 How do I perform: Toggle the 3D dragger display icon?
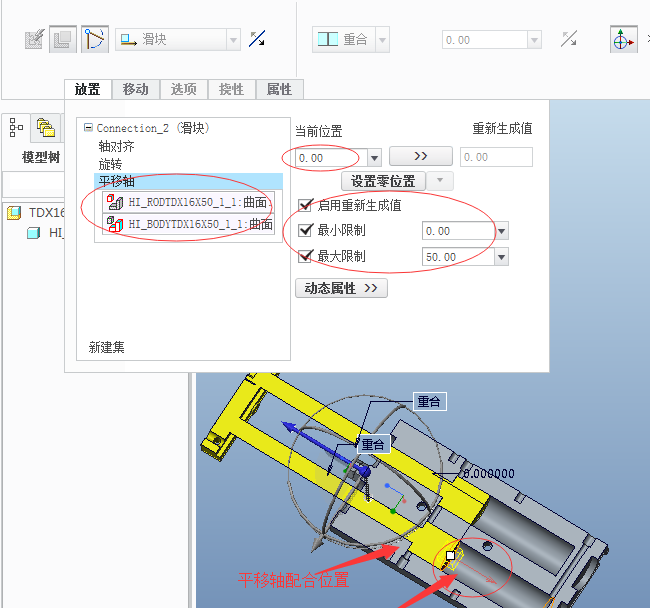click(x=623, y=39)
